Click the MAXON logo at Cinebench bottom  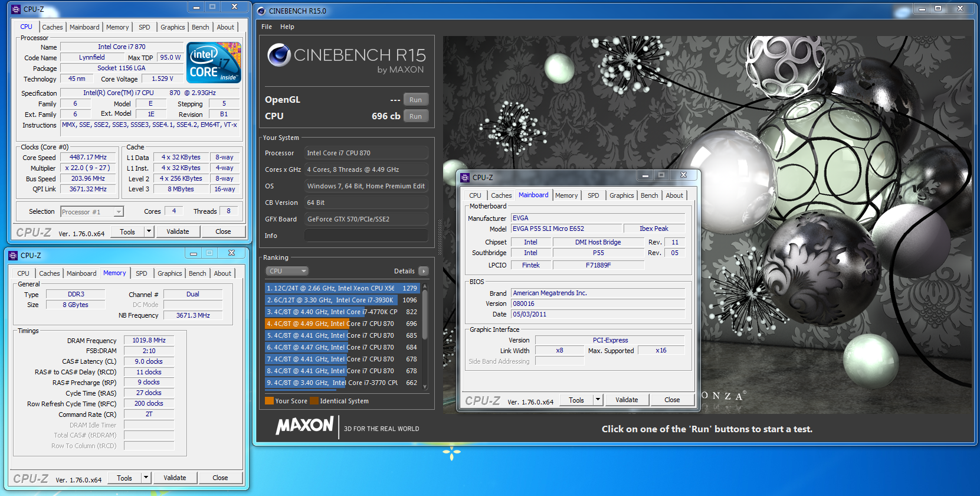[x=305, y=425]
